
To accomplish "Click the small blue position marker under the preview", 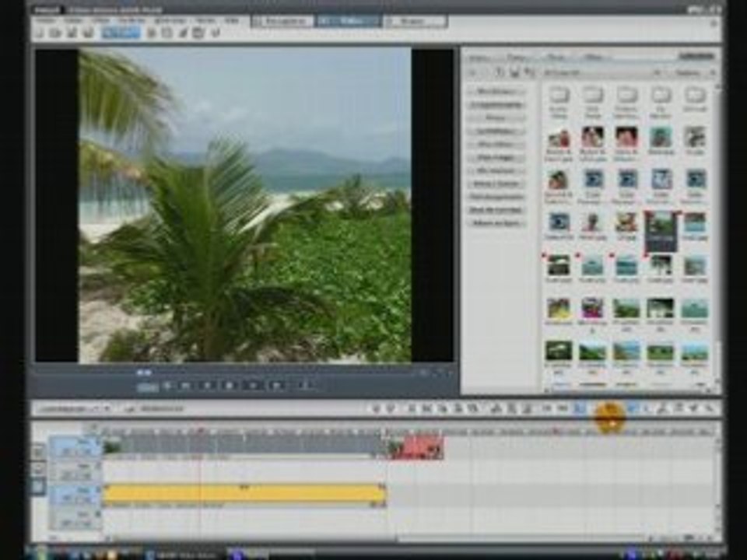I will pyautogui.click(x=144, y=373).
